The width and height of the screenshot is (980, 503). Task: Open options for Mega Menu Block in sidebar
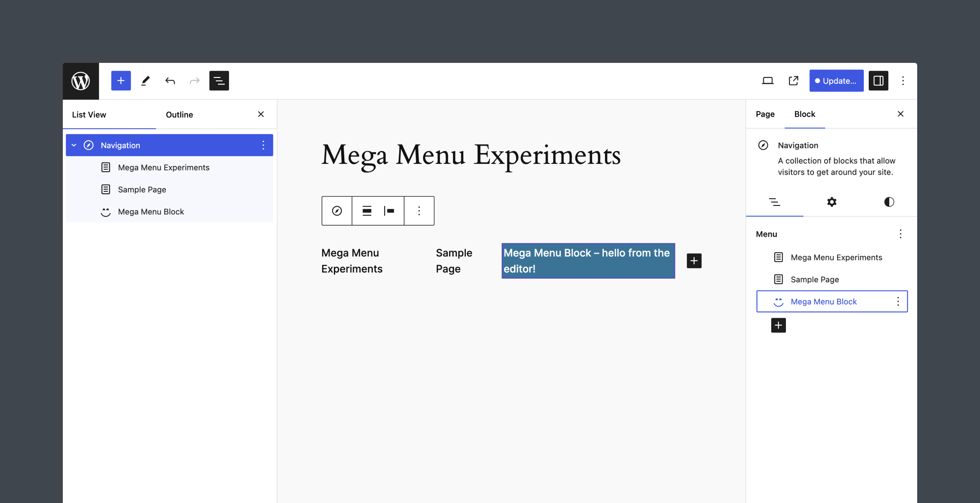point(898,301)
